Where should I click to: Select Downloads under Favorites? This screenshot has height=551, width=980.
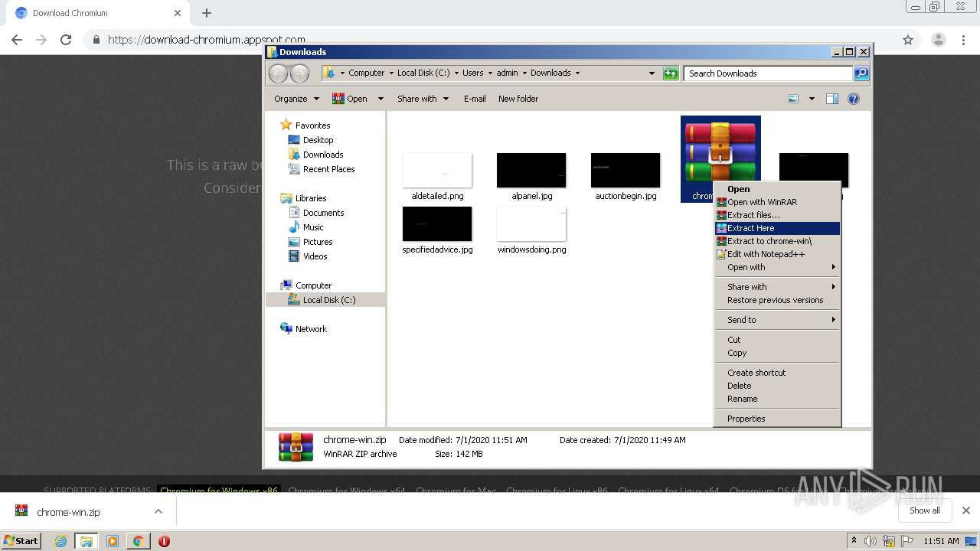pyautogui.click(x=322, y=155)
